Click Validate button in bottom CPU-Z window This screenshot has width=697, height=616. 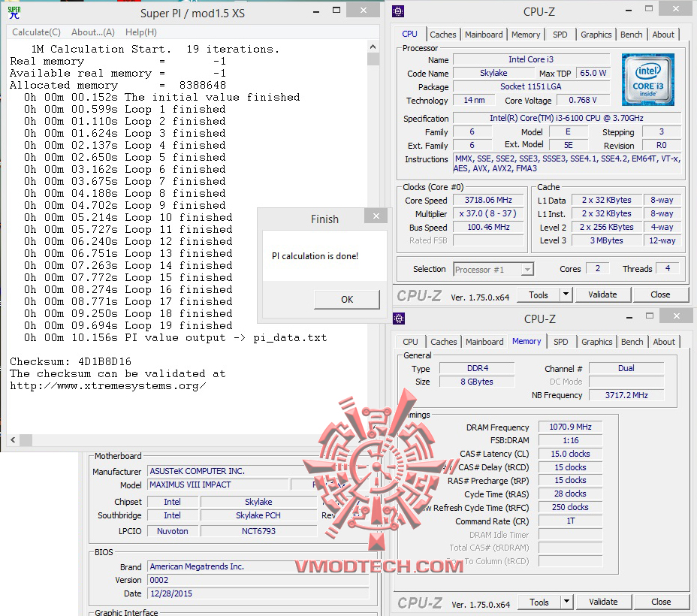click(604, 602)
